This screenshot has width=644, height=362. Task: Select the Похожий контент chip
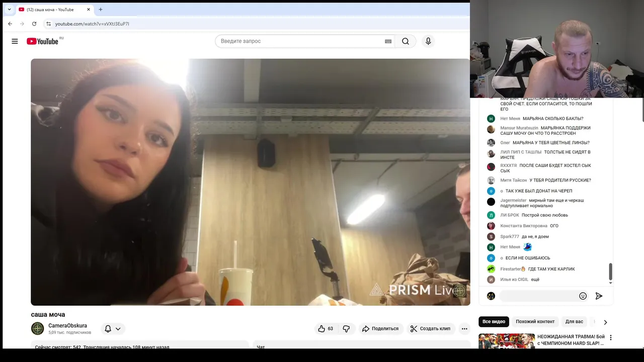pyautogui.click(x=535, y=322)
